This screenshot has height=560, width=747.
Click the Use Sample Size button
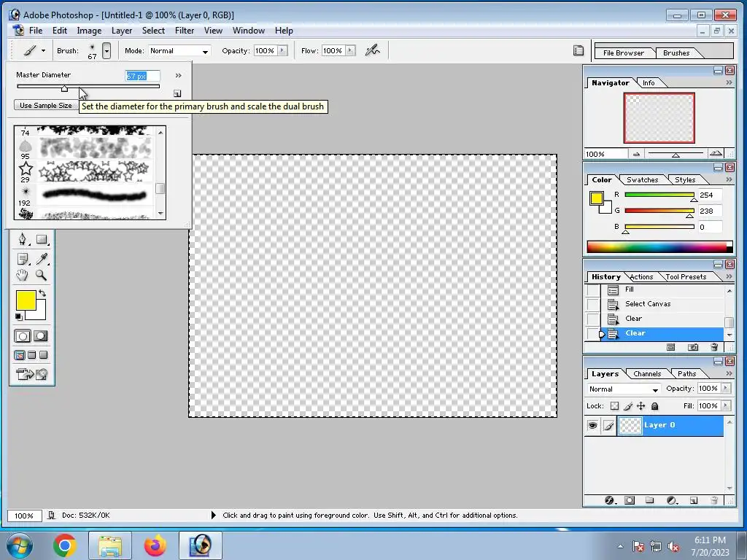(46, 105)
